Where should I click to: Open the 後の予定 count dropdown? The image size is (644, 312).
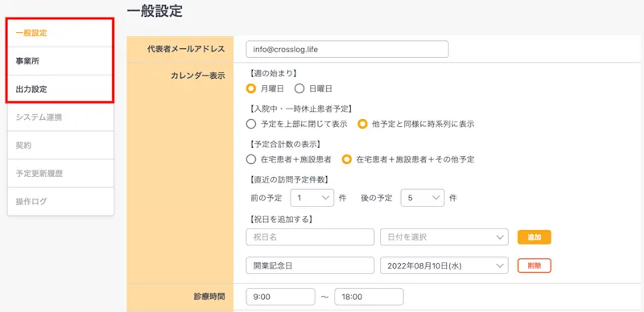[423, 198]
